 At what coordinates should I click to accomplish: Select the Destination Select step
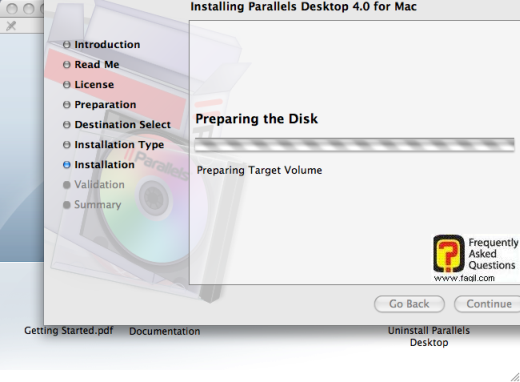coord(123,125)
